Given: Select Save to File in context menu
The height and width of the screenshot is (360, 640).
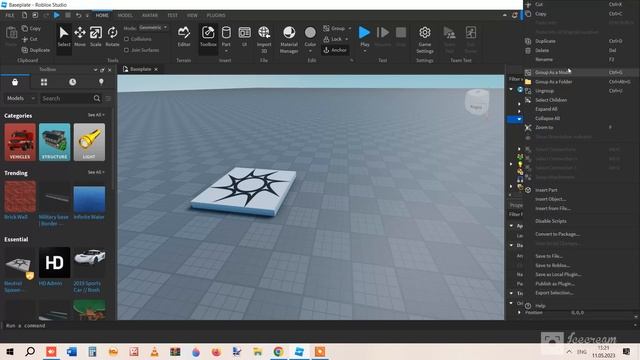Looking at the screenshot, I should (x=581, y=256).
